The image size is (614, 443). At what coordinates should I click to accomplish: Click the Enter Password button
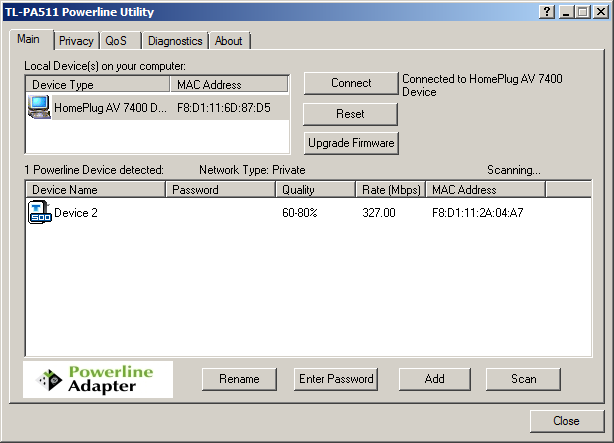[336, 379]
